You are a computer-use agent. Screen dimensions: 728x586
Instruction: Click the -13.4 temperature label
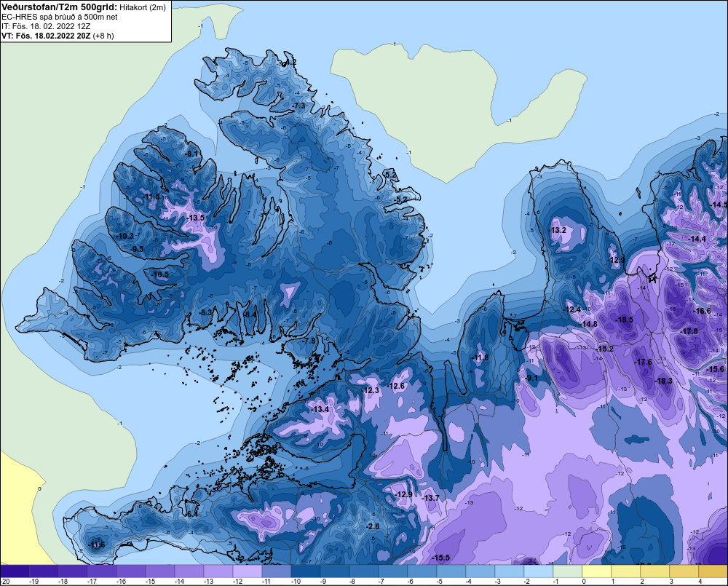[320, 409]
